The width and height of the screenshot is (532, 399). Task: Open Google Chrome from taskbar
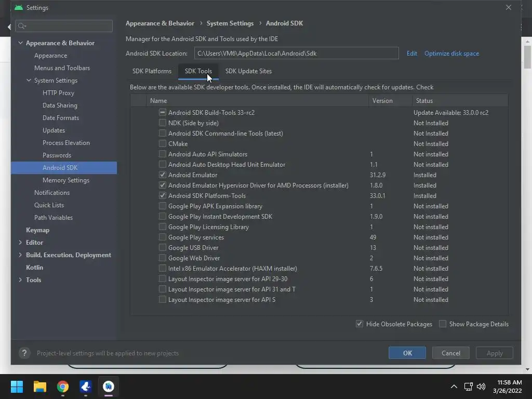tap(63, 387)
